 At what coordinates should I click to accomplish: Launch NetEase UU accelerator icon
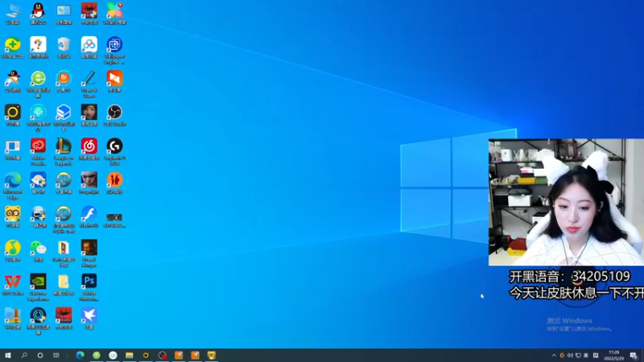(38, 321)
